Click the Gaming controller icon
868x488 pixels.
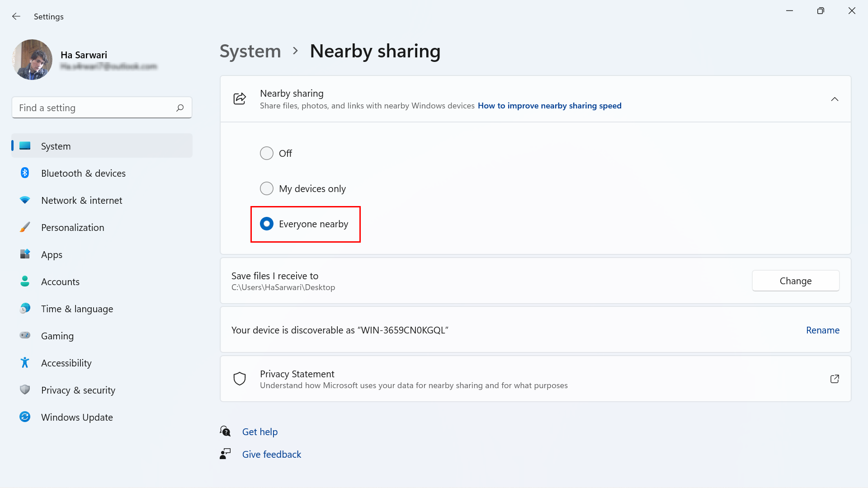tap(25, 336)
